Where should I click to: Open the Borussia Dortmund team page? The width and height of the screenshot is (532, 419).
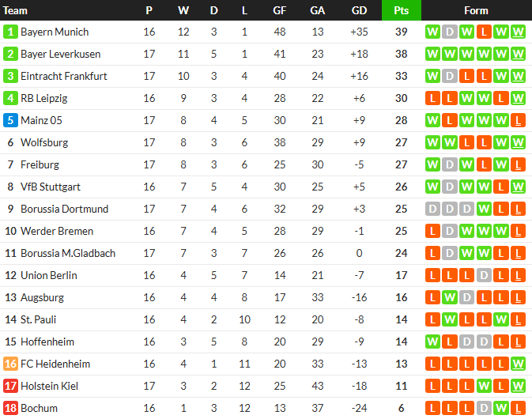pos(64,209)
